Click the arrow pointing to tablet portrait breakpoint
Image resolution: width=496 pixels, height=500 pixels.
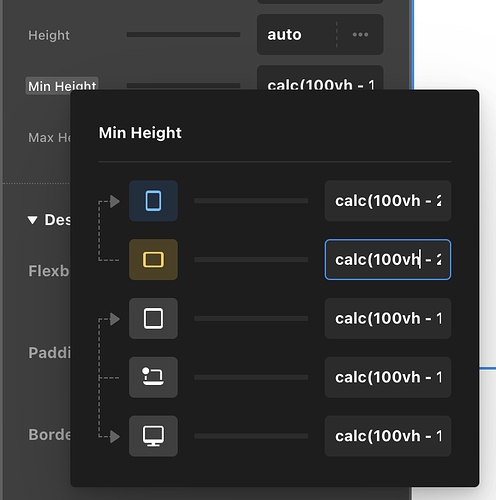tap(115, 201)
